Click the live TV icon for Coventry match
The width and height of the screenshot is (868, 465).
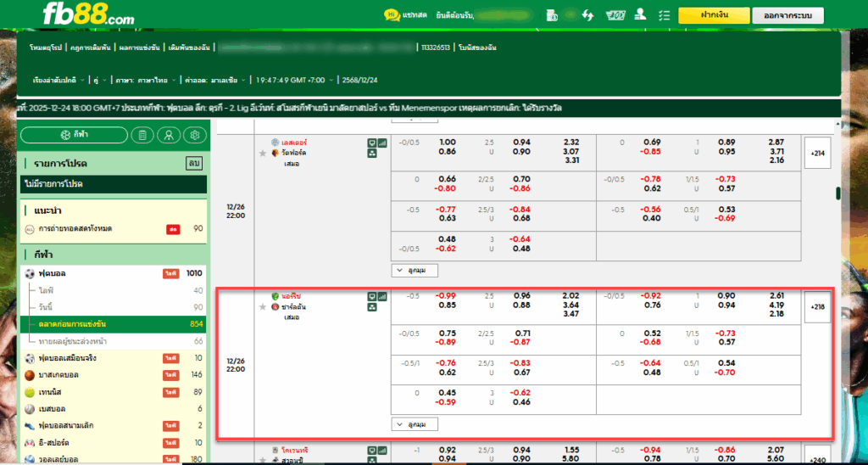point(372,450)
